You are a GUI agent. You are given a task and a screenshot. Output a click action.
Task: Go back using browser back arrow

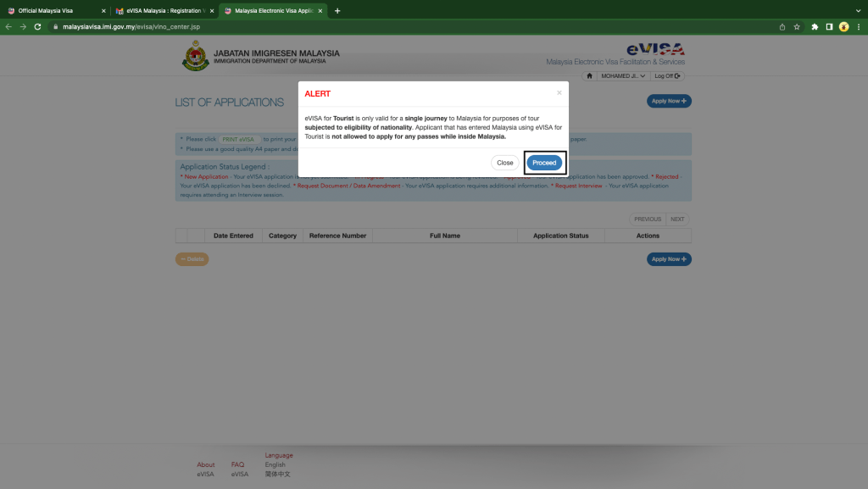coord(8,26)
